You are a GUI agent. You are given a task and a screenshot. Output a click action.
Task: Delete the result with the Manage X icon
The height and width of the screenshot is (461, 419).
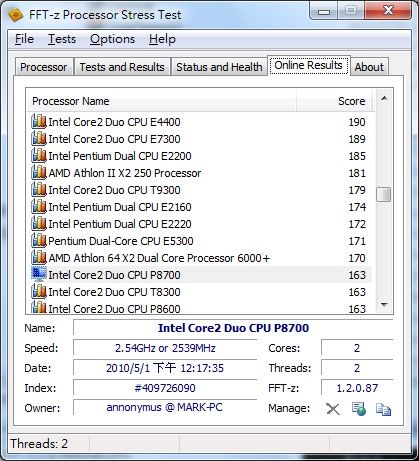333,409
